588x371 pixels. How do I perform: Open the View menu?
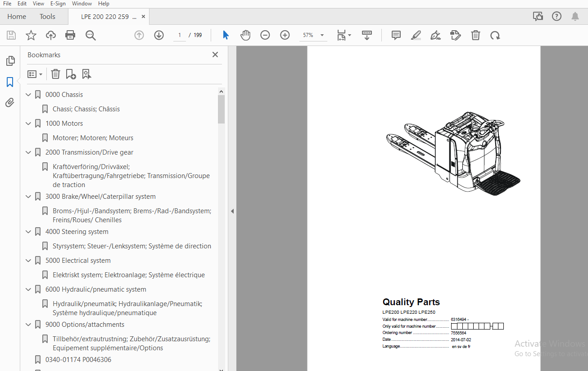(x=39, y=4)
